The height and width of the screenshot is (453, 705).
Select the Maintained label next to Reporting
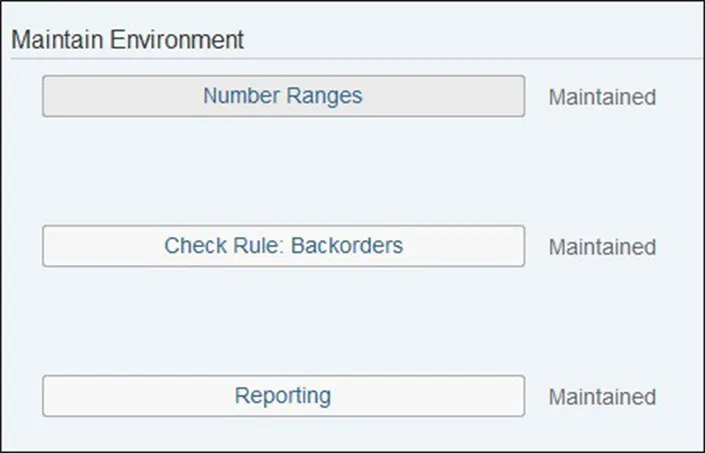(x=602, y=397)
